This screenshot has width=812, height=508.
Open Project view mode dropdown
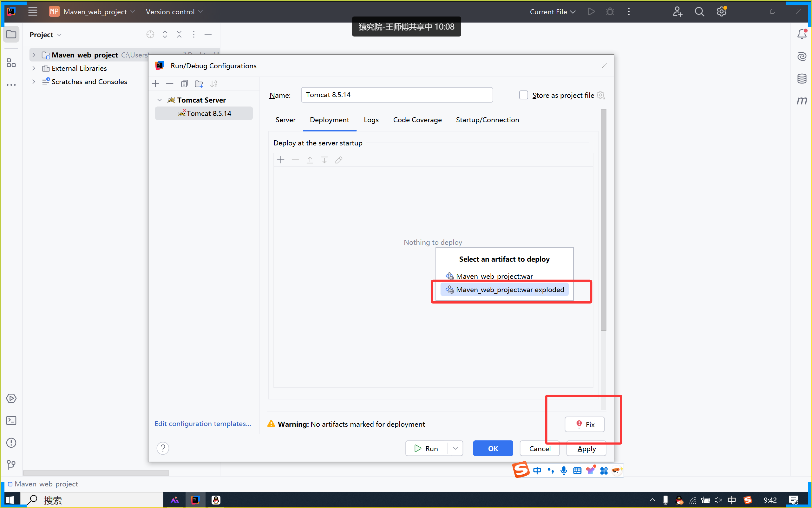(x=45, y=35)
